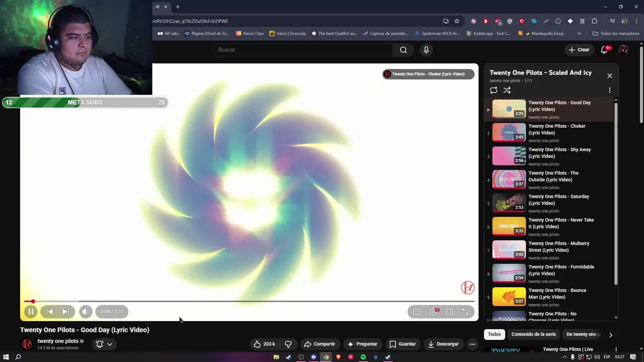Select Never Take It (Lyric Video) item
Image resolution: width=644 pixels, height=362 pixels.
click(549, 227)
